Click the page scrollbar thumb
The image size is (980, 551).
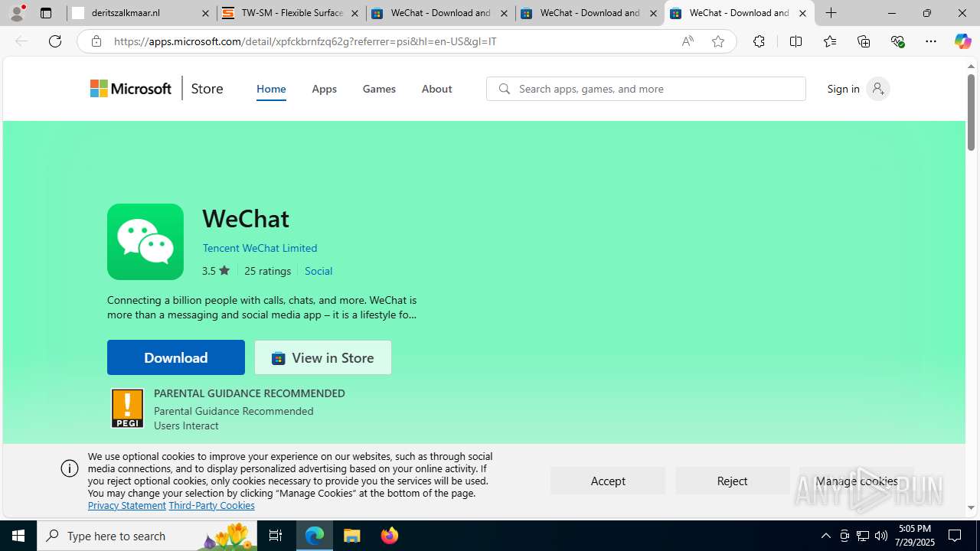pos(971,112)
